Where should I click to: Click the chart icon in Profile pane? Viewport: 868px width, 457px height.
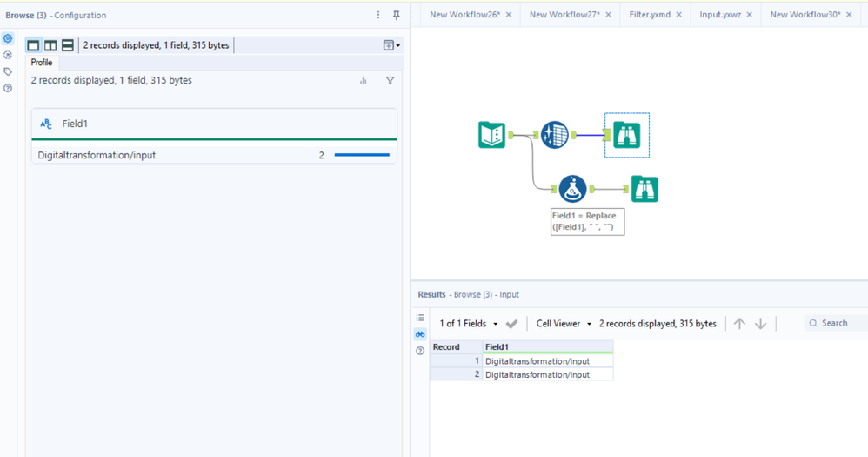[364, 81]
